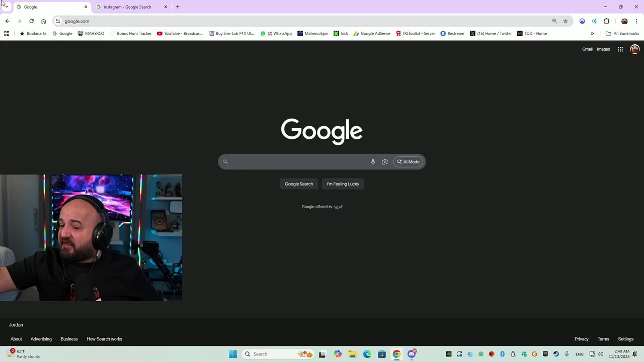This screenshot has width=644, height=362.
Task: Open the Google account avatar on the page
Action: pyautogui.click(x=635, y=49)
